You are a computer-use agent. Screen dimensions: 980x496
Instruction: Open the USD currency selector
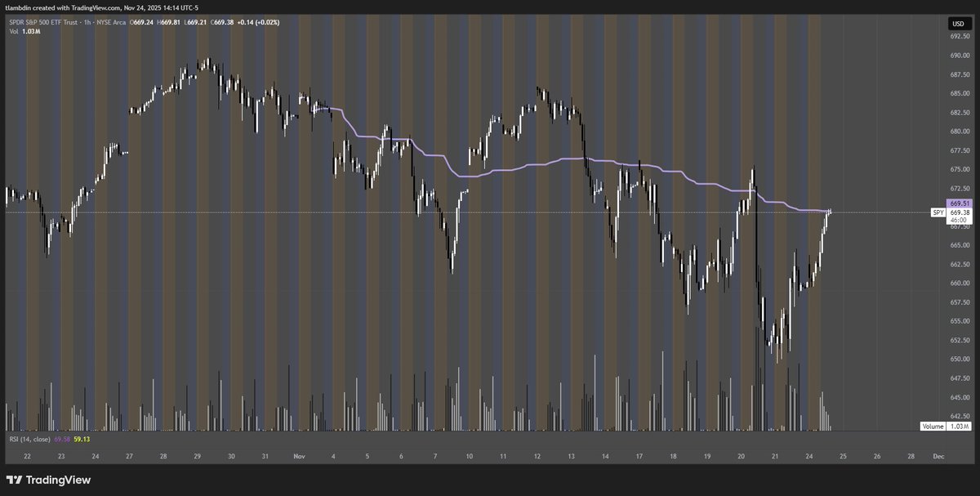[x=959, y=24]
